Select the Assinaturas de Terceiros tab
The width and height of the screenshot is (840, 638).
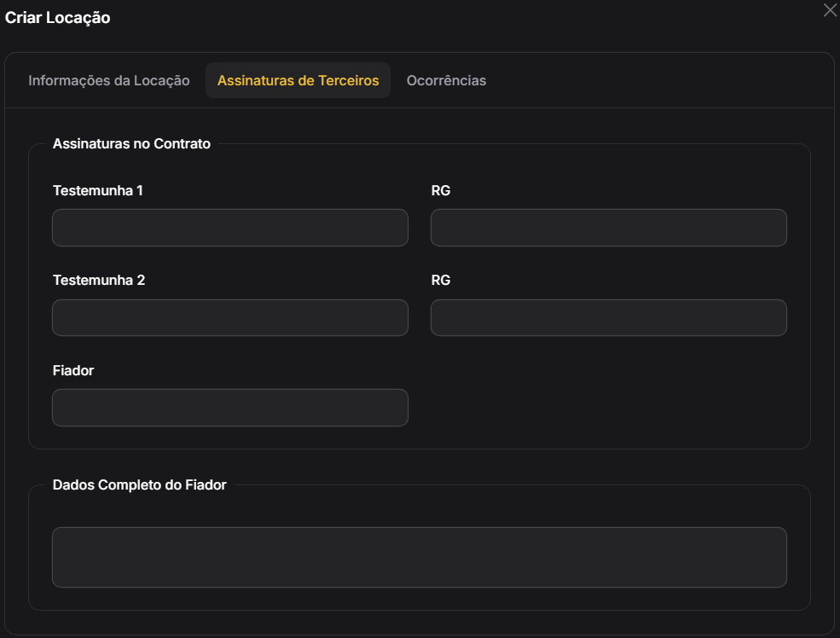[x=298, y=80]
